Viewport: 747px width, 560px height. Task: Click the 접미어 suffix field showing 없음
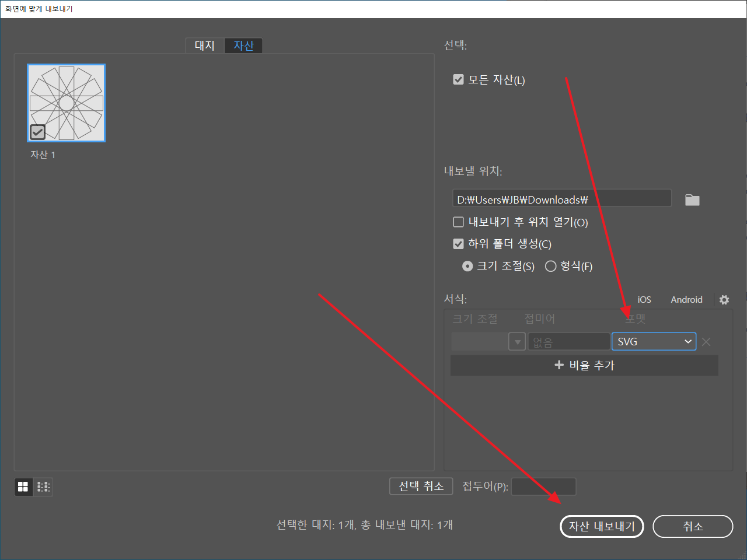pyautogui.click(x=569, y=342)
